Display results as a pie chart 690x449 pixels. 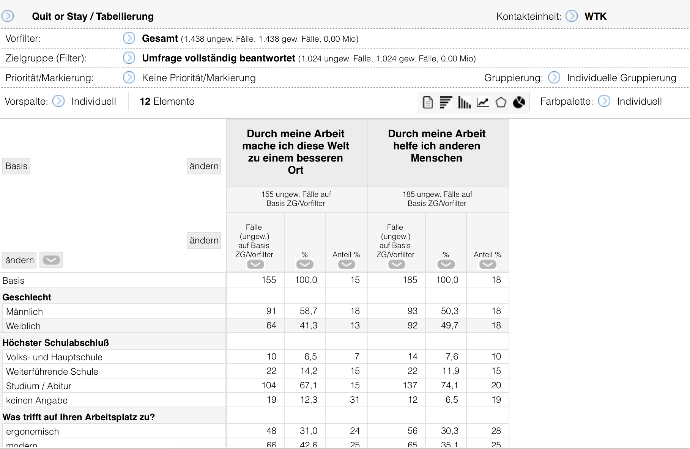pos(519,102)
